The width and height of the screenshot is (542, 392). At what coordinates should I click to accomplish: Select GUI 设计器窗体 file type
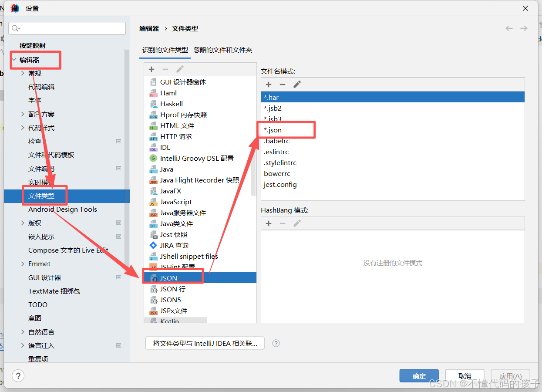coord(200,82)
